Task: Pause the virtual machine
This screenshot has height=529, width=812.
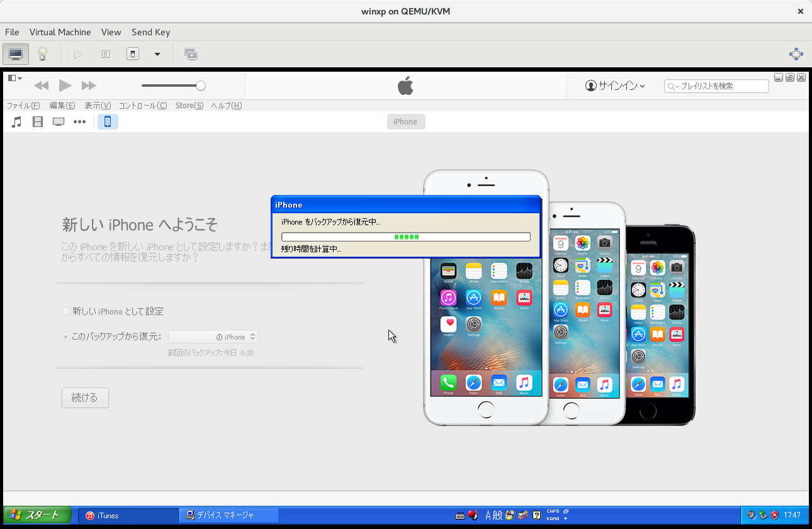Action: click(106, 54)
